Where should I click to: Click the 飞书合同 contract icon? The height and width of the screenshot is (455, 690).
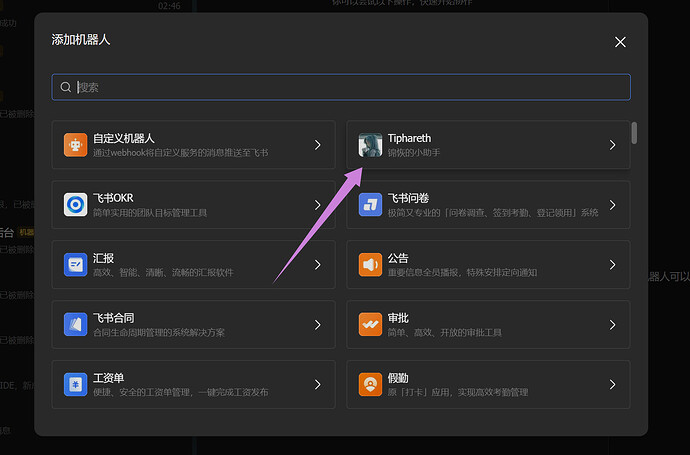(75, 324)
